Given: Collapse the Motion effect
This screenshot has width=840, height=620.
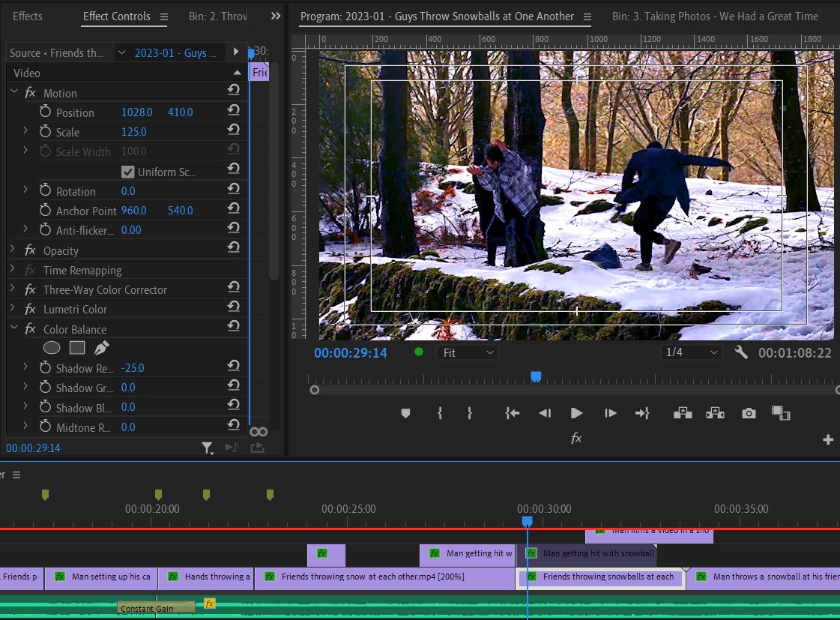Looking at the screenshot, I should coord(14,91).
